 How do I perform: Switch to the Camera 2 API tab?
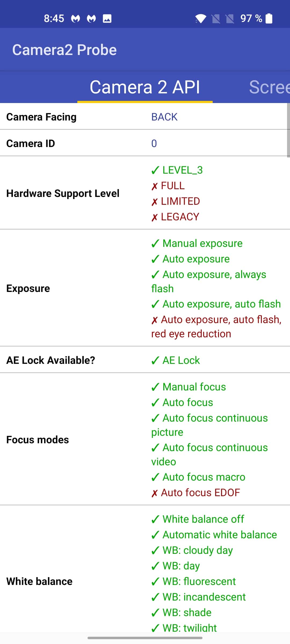145,87
